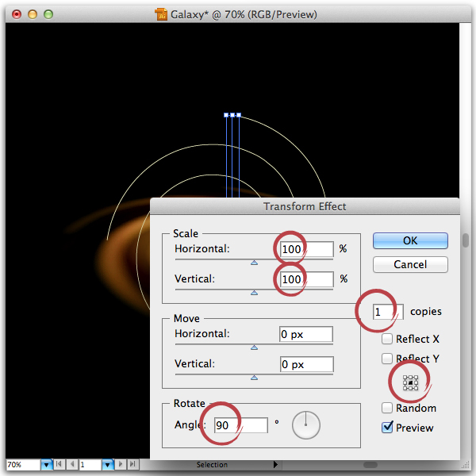
Task: Click the Transform Effect dialog title
Action: [305, 206]
